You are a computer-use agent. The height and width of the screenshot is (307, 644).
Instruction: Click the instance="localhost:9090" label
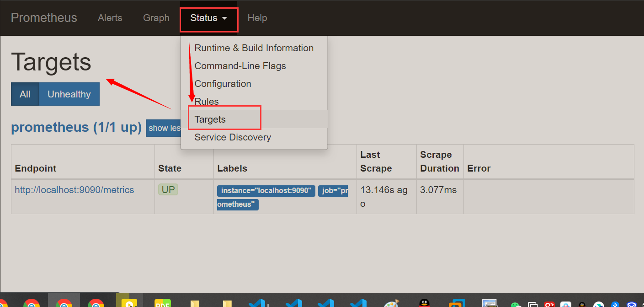[266, 191]
